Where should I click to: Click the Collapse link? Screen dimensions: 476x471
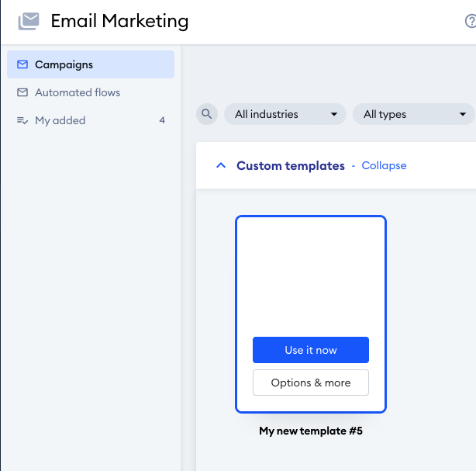pyautogui.click(x=384, y=165)
